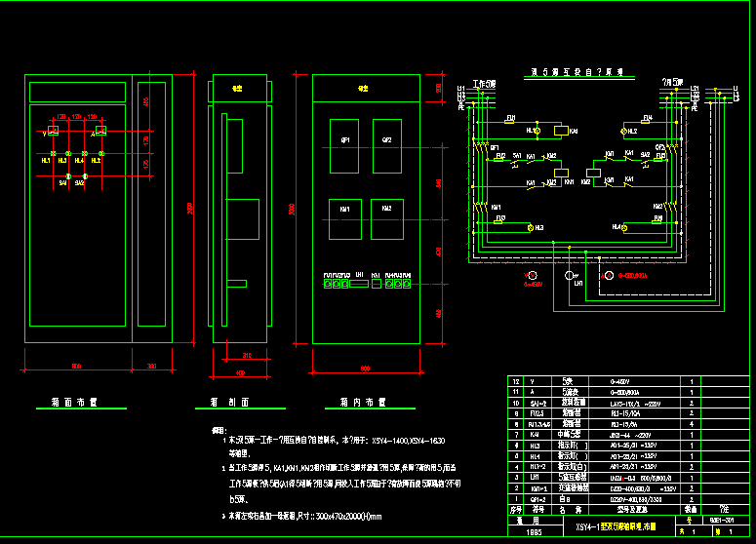
Task: Click the 箱剖面 view title
Action: point(229,403)
